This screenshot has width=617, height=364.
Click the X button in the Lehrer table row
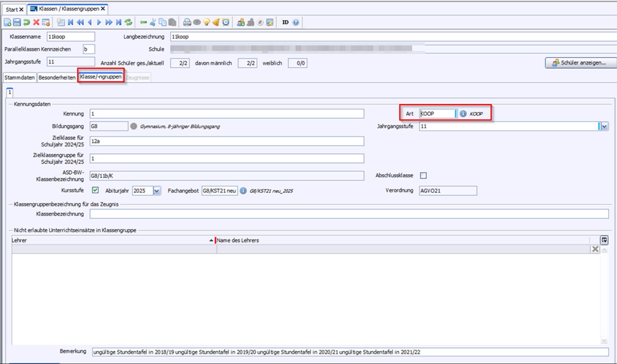click(x=595, y=249)
